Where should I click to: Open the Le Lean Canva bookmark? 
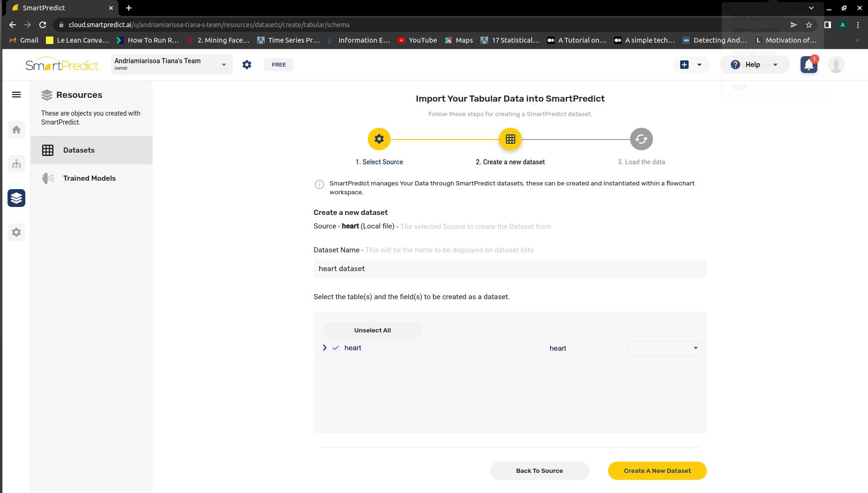(77, 40)
